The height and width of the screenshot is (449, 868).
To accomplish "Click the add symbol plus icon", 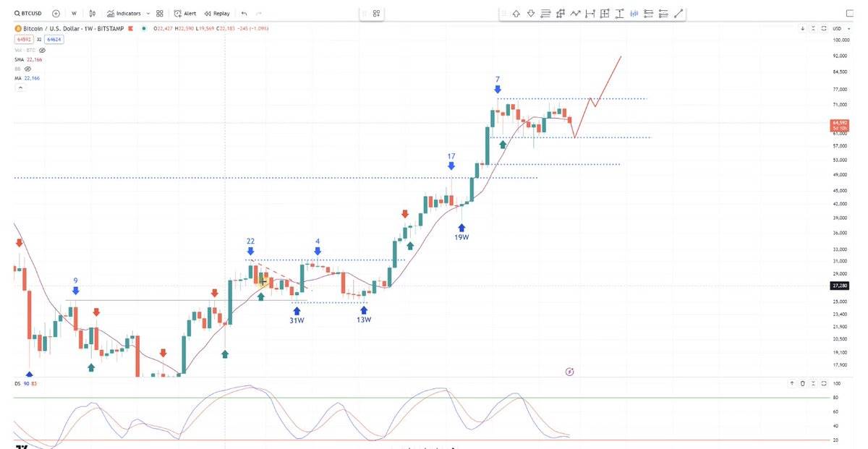I will coord(56,13).
